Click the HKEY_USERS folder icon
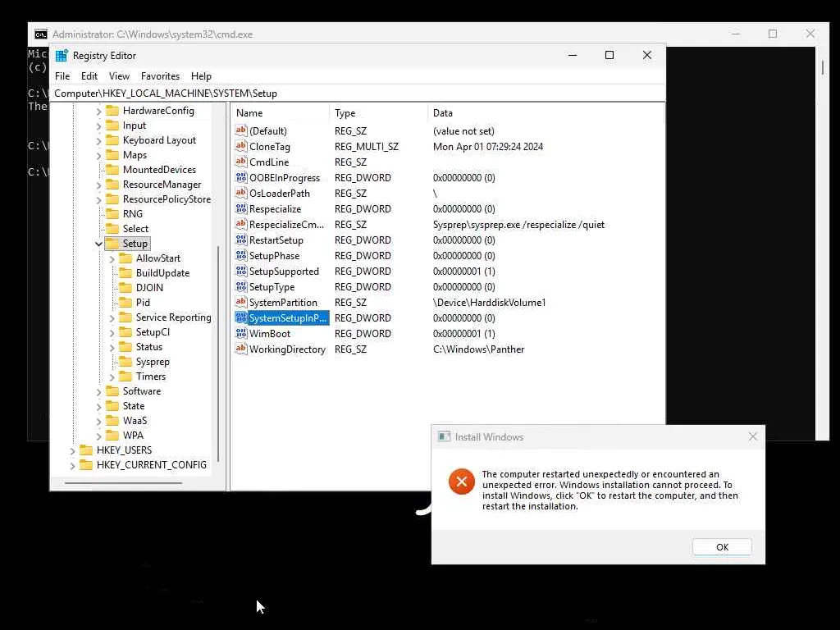Screen dimensions: 840x630 (x=85, y=450)
